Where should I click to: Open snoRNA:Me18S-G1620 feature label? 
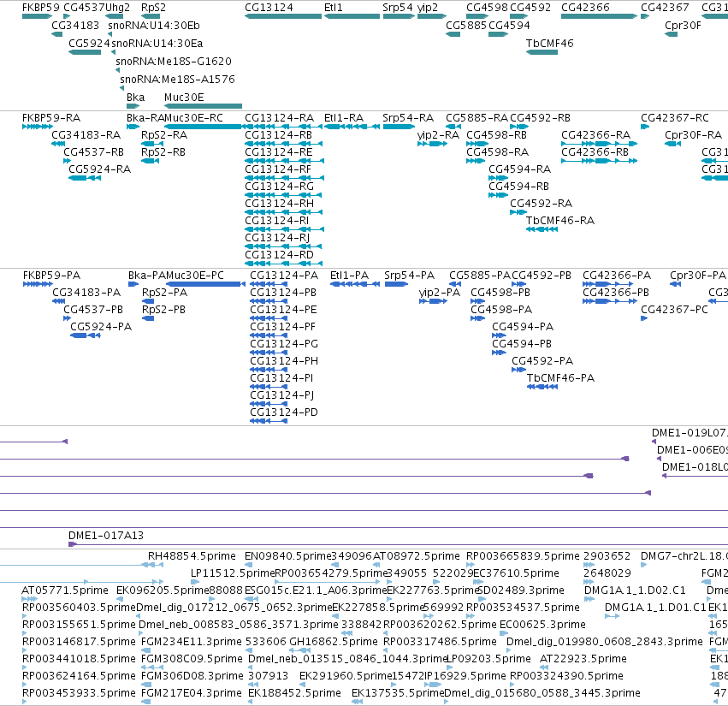tap(174, 62)
